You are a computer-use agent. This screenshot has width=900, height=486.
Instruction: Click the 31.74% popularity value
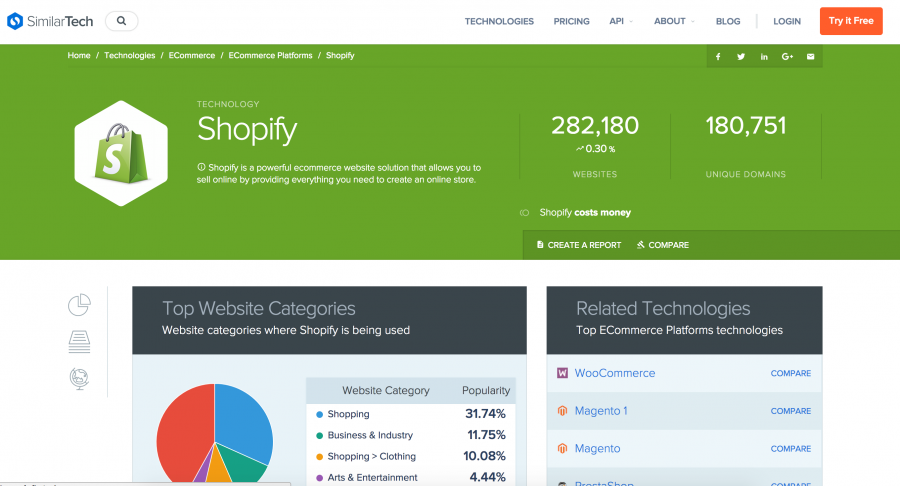485,414
